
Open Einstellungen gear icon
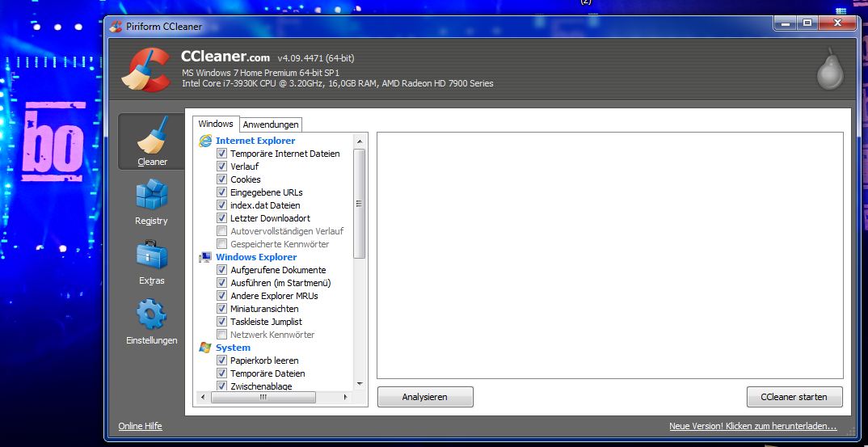(151, 314)
